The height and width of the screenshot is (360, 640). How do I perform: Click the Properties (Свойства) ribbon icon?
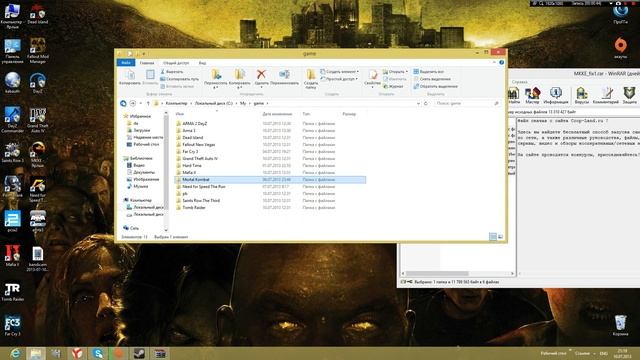pyautogui.click(x=372, y=78)
